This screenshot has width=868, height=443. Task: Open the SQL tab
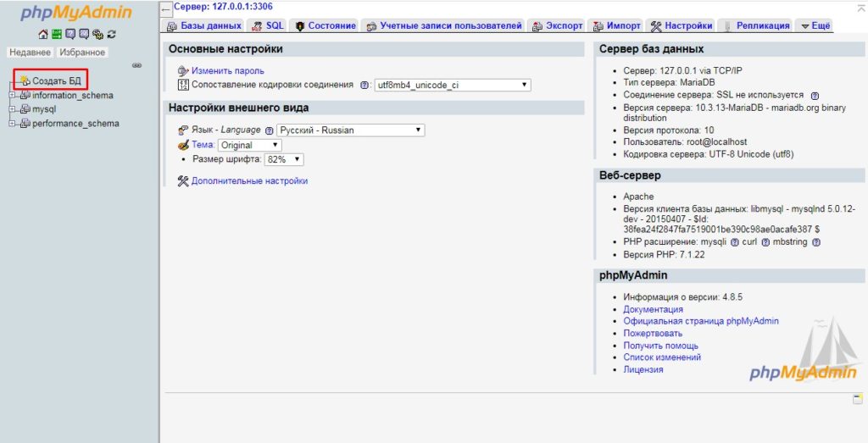(x=268, y=25)
